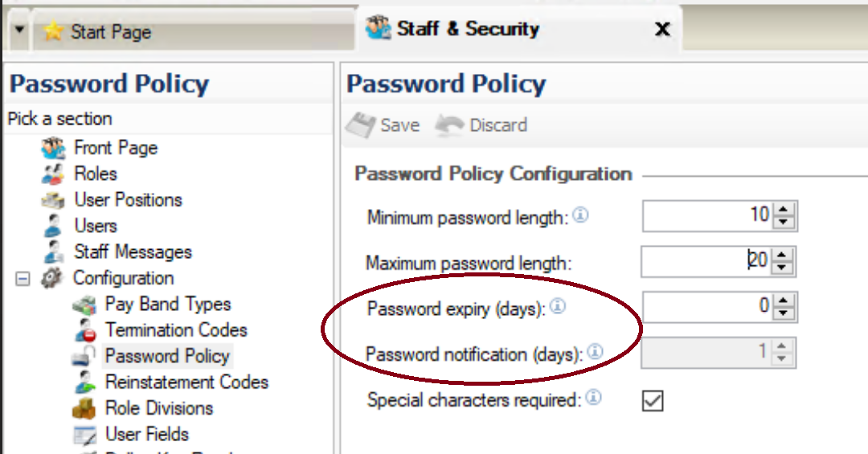Save the password policy changes

coord(383,125)
